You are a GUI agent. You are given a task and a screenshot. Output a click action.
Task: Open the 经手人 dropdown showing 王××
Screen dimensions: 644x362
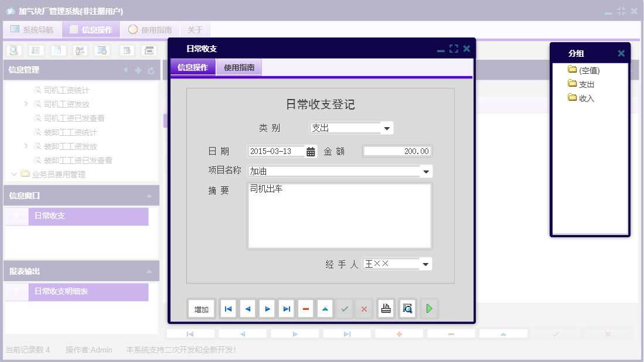[425, 264]
